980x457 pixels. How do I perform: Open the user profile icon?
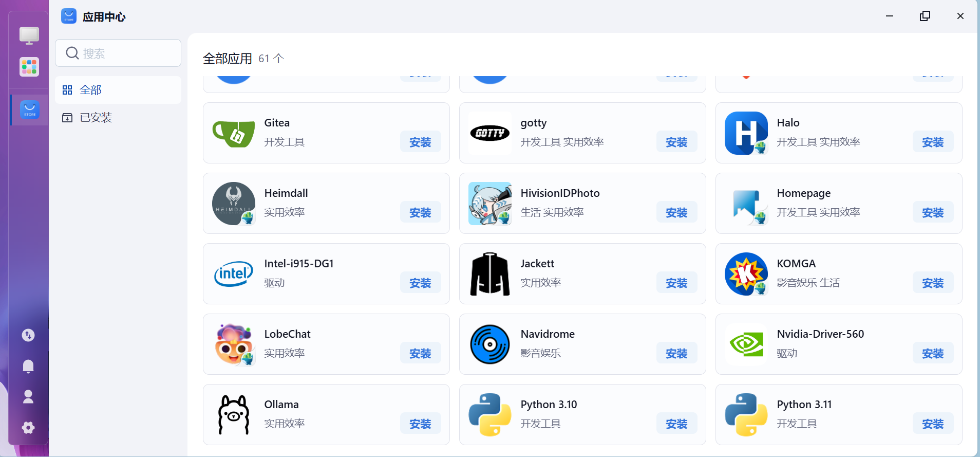(28, 396)
